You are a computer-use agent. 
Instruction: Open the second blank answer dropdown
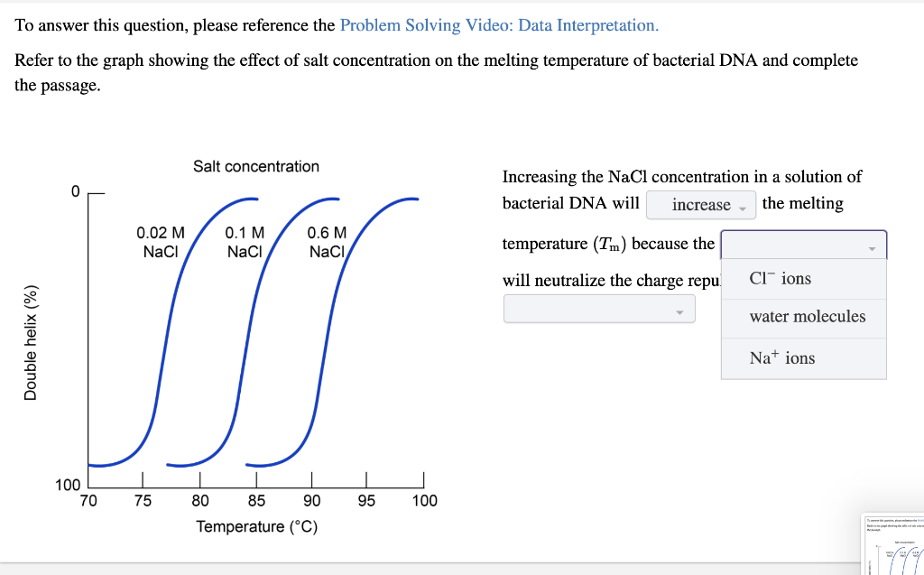click(x=803, y=244)
